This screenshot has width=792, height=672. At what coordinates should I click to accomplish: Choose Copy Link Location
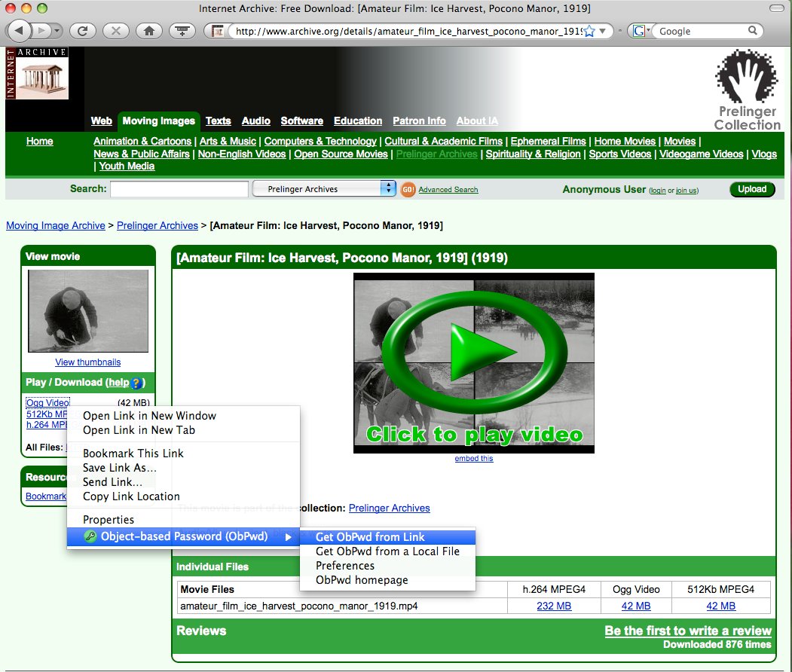[183, 496]
